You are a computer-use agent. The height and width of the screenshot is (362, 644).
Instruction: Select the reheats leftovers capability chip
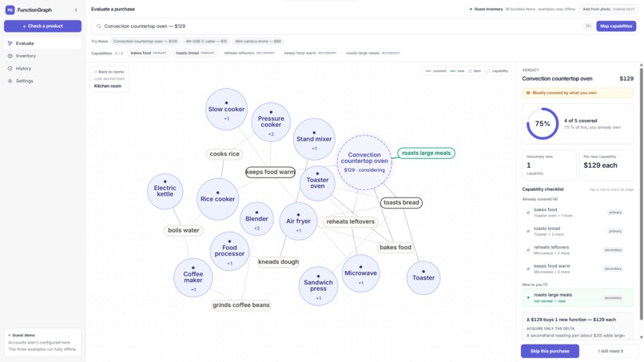point(249,53)
